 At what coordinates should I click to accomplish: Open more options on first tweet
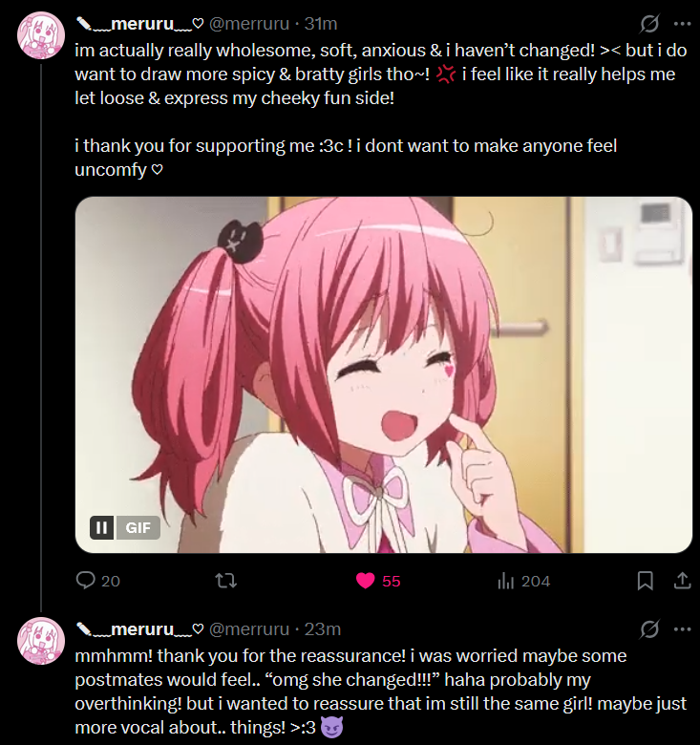(x=683, y=24)
